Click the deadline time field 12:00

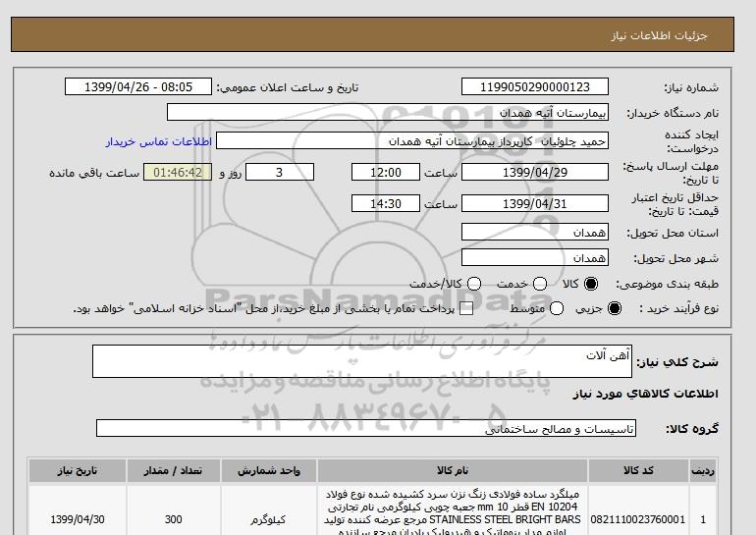click(x=386, y=172)
